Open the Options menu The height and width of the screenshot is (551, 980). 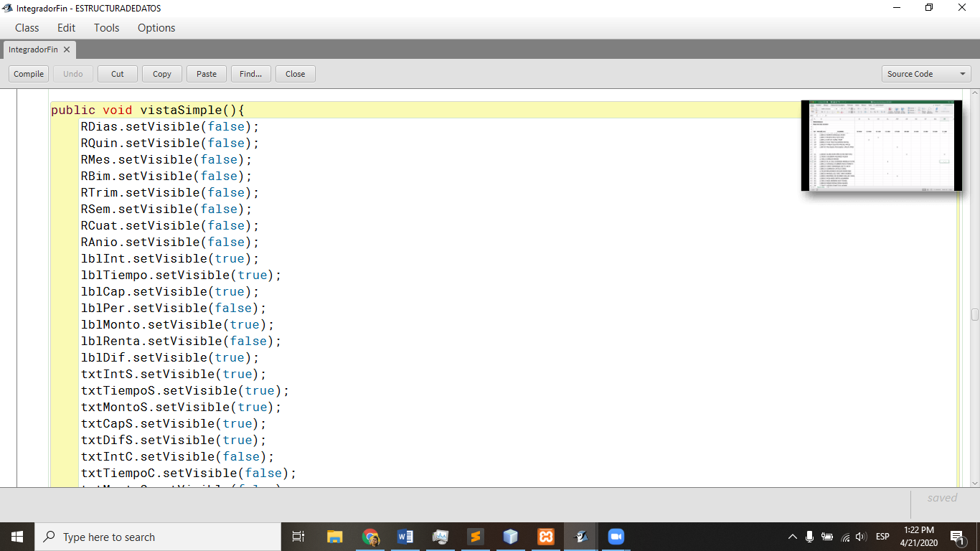pos(156,28)
